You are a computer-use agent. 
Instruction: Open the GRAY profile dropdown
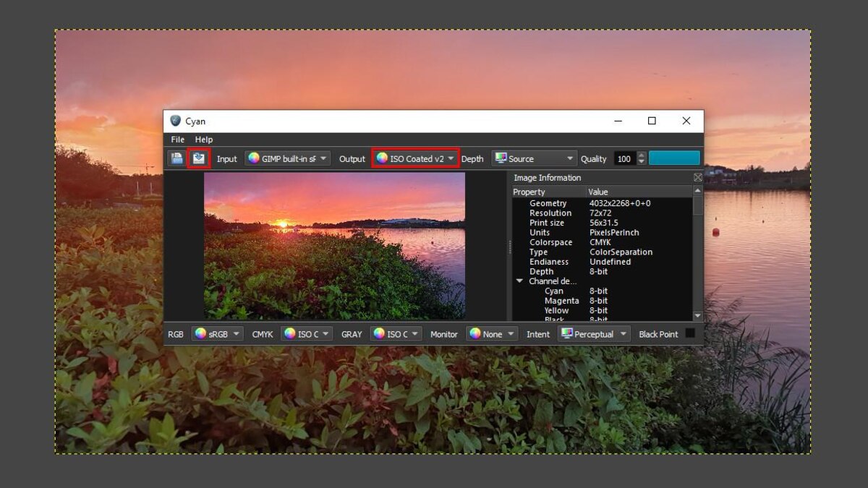[396, 334]
